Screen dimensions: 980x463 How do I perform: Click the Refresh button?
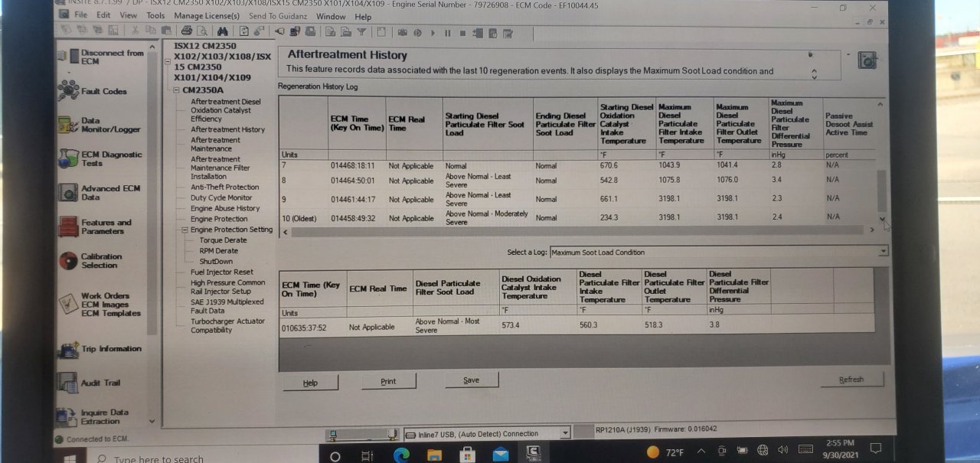click(x=851, y=380)
